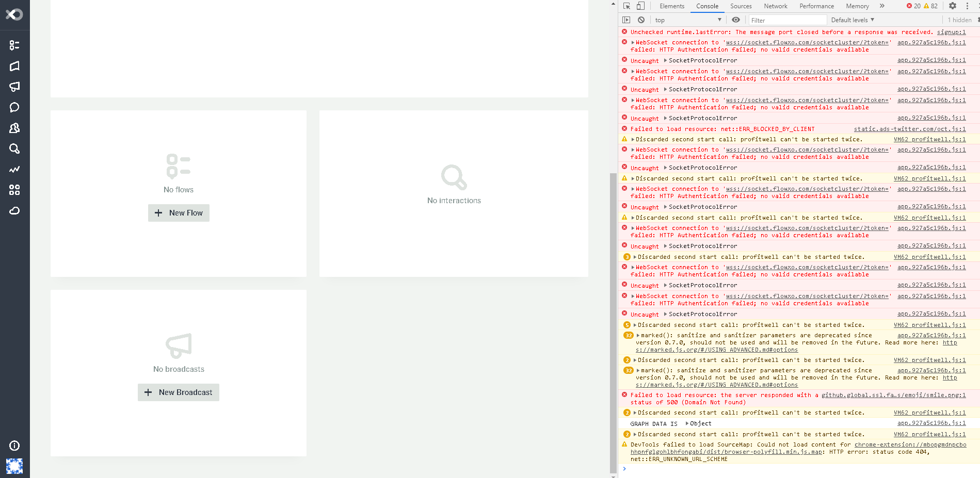
Task: Click the '1 hidden' label
Action: (959, 20)
